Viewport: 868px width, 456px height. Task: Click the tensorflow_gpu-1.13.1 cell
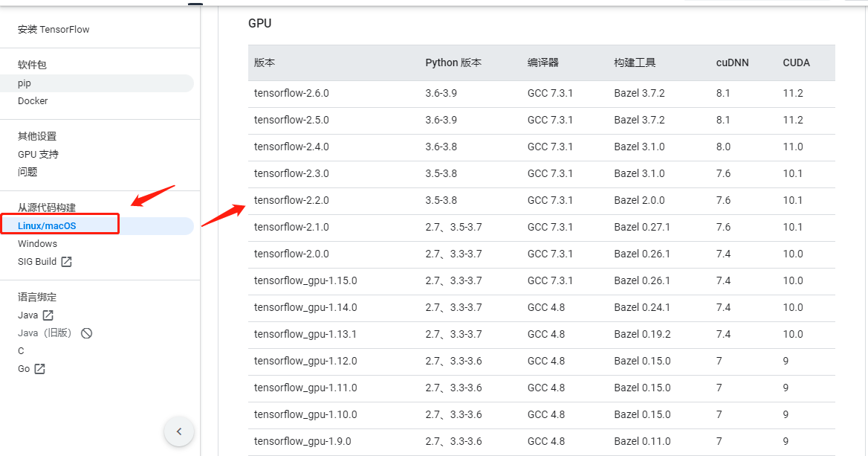click(305, 334)
